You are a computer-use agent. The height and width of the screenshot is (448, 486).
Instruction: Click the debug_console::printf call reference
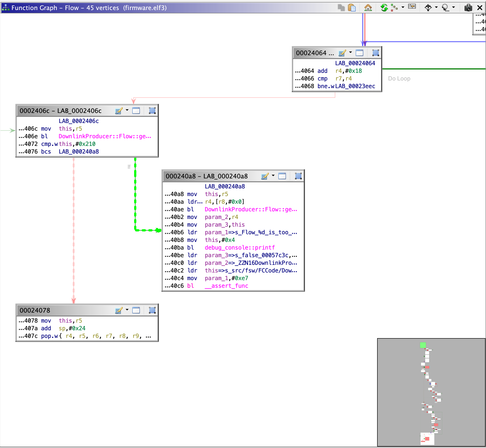239,247
